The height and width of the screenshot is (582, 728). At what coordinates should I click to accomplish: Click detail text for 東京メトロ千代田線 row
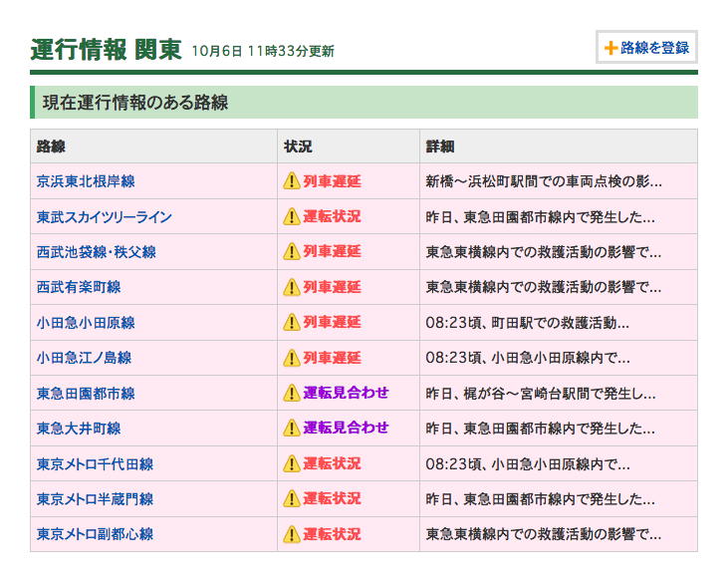click(x=528, y=463)
